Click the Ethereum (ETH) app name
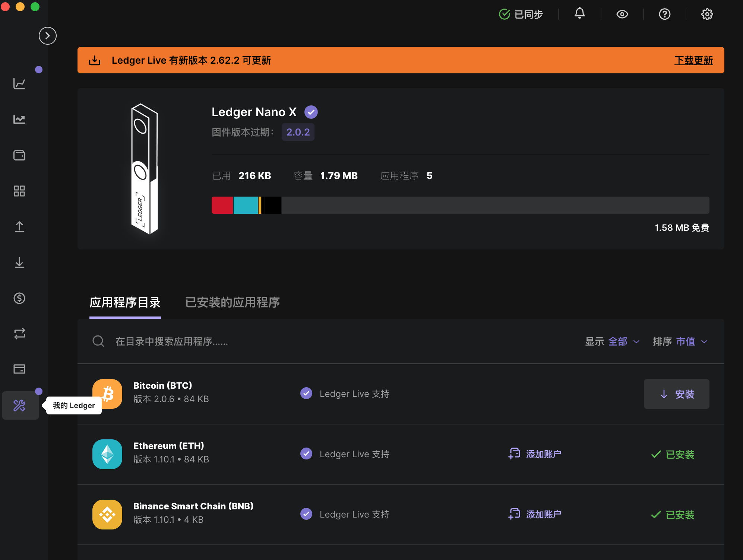The width and height of the screenshot is (743, 560). click(x=169, y=446)
